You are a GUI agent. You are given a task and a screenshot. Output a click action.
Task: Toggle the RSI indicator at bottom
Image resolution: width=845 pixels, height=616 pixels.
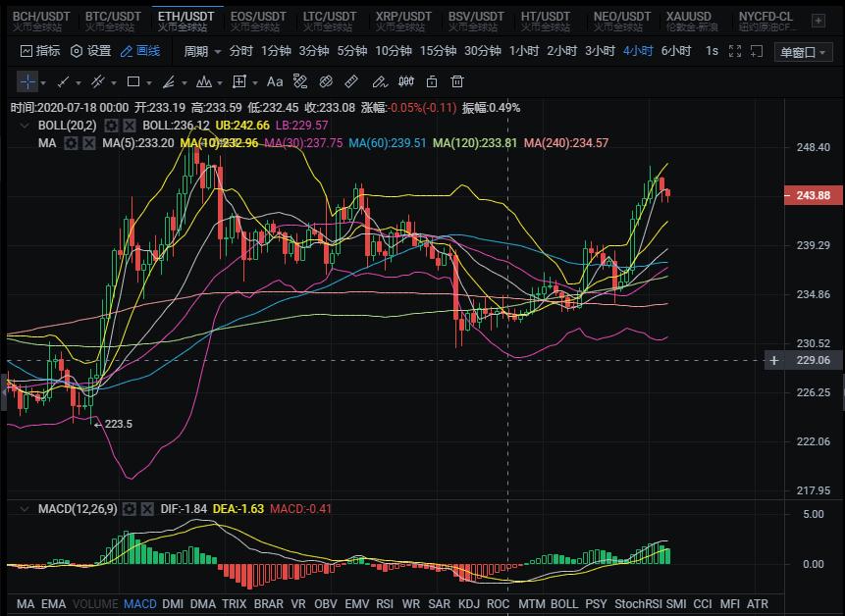(x=385, y=603)
